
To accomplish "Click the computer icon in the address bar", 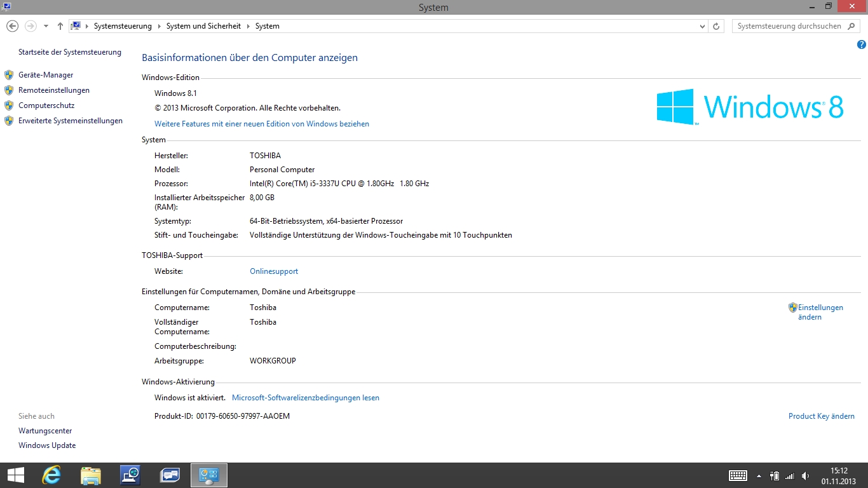I will (x=76, y=26).
